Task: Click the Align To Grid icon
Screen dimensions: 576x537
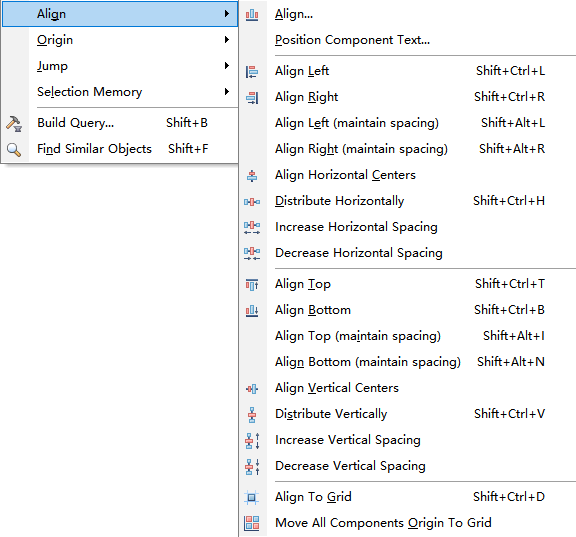Action: coord(252,497)
